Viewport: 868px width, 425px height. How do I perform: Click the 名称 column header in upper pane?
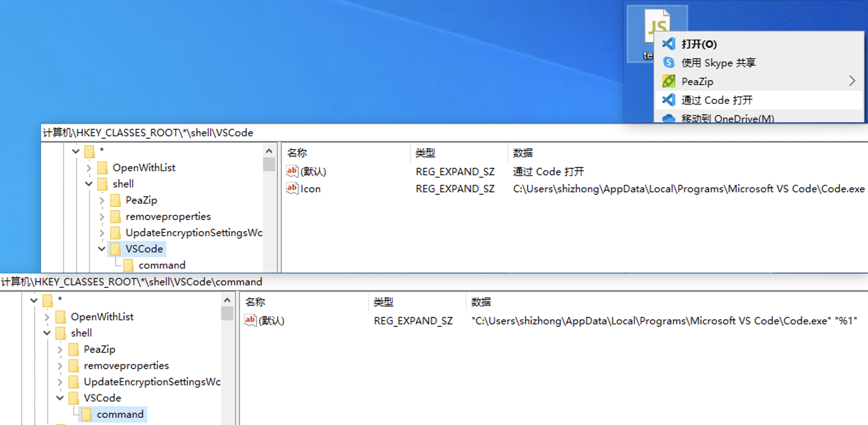pyautogui.click(x=297, y=153)
